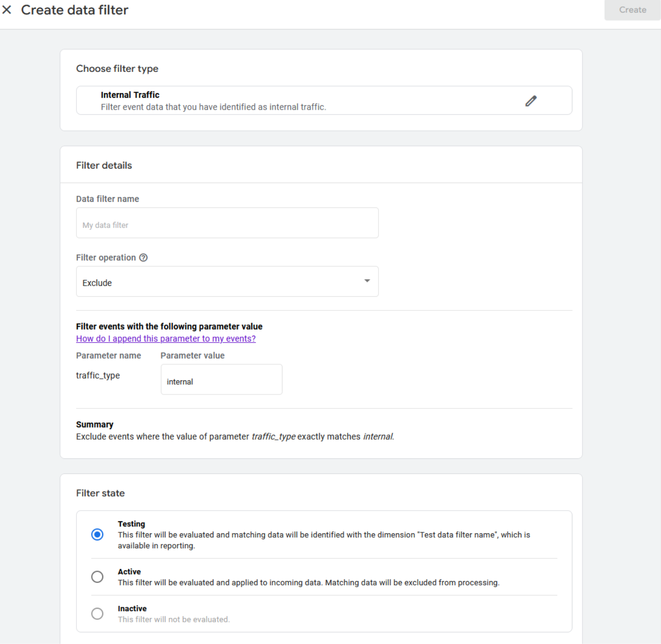The height and width of the screenshot is (644, 661).
Task: Click the Active option description text
Action: (308, 583)
